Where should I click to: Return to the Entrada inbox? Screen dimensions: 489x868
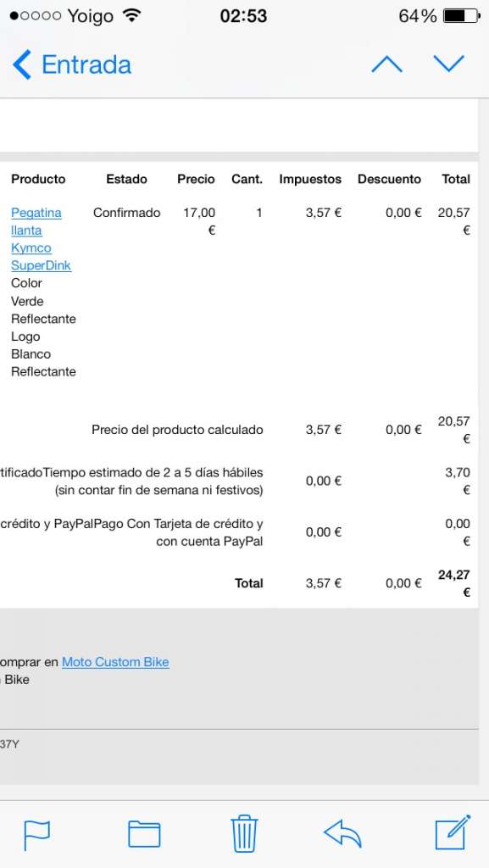click(86, 64)
